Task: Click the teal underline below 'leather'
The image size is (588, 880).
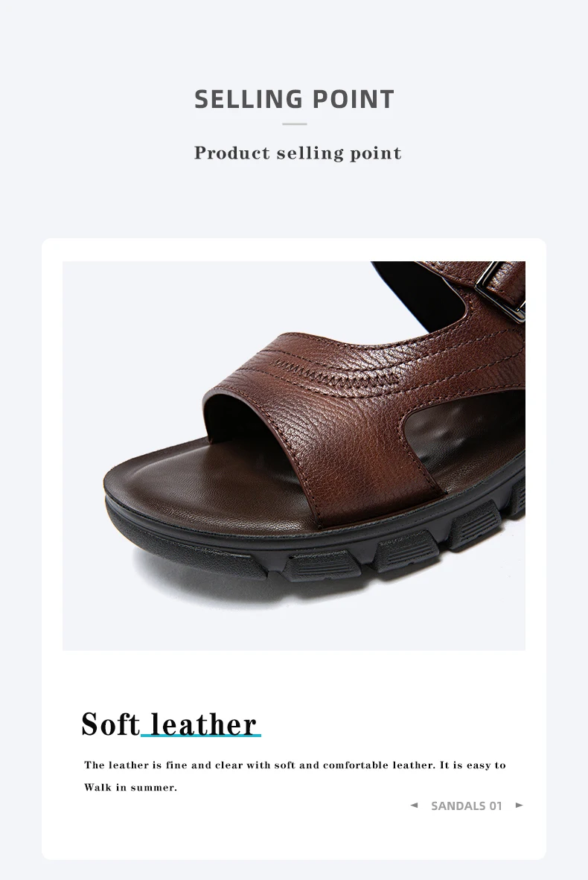Action: pyautogui.click(x=201, y=736)
